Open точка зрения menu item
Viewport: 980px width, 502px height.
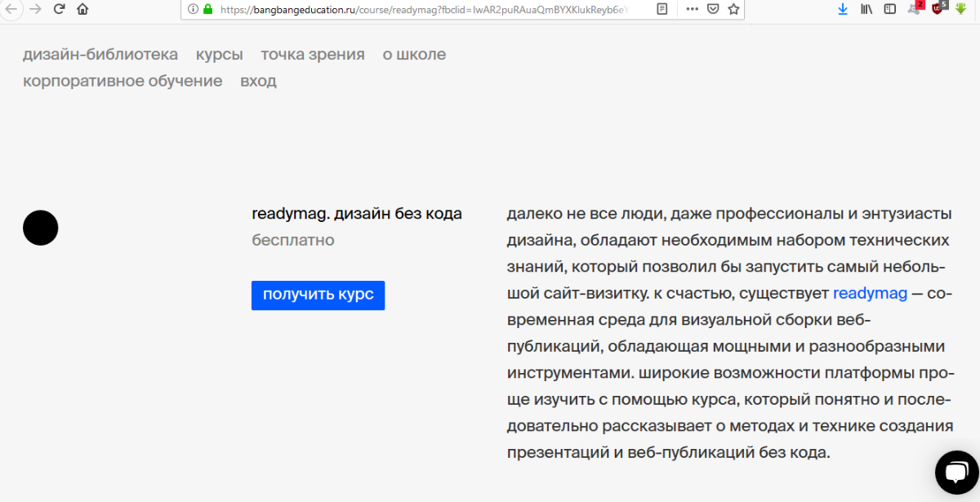click(x=313, y=55)
